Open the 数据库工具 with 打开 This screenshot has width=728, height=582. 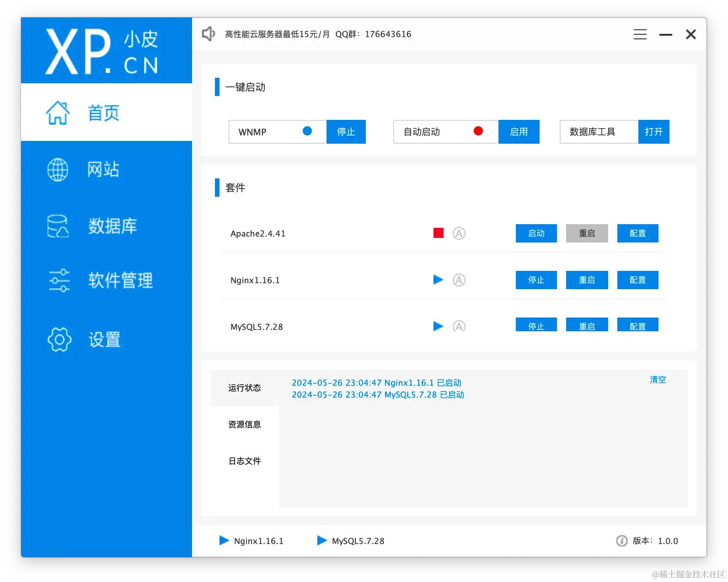[x=654, y=132]
